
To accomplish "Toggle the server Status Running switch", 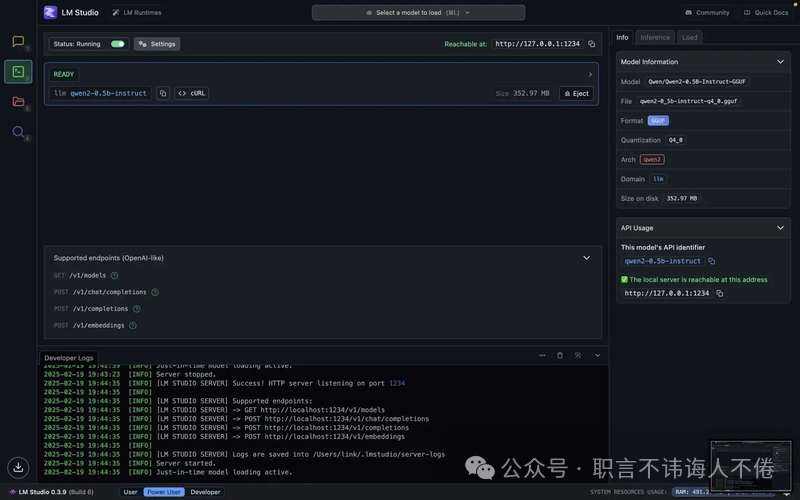I will coord(118,44).
